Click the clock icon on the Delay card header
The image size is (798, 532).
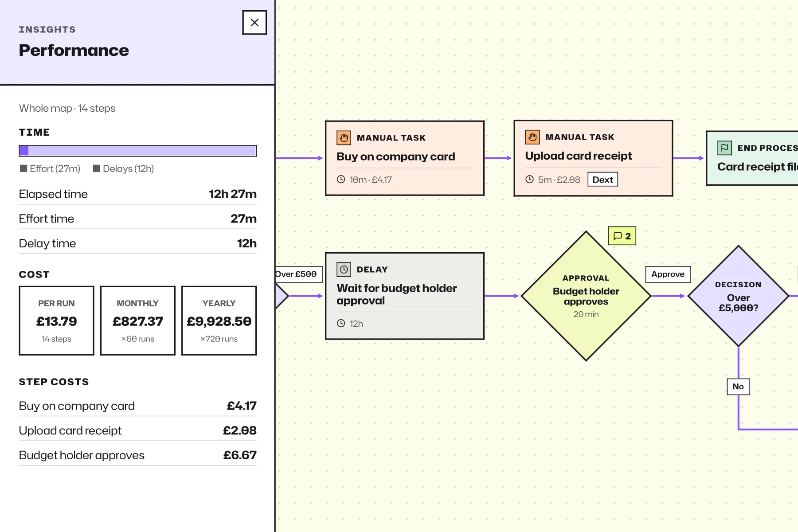point(344,270)
